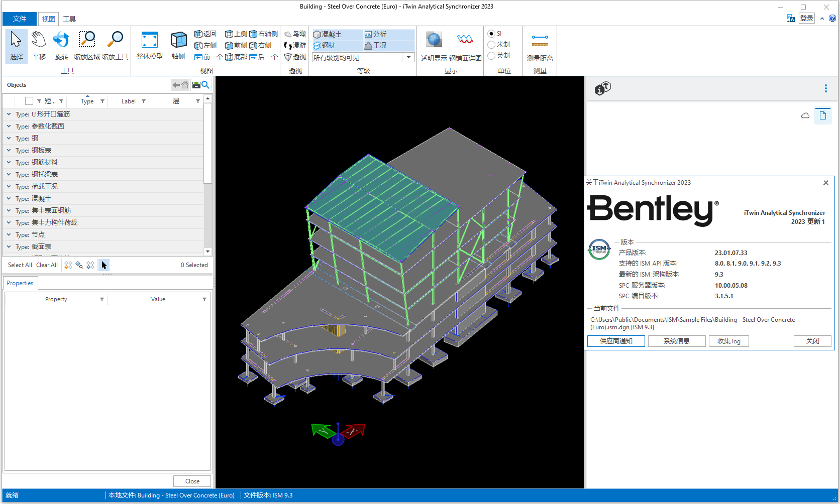Click the iTwin cube logo icon

pyautogui.click(x=602, y=89)
